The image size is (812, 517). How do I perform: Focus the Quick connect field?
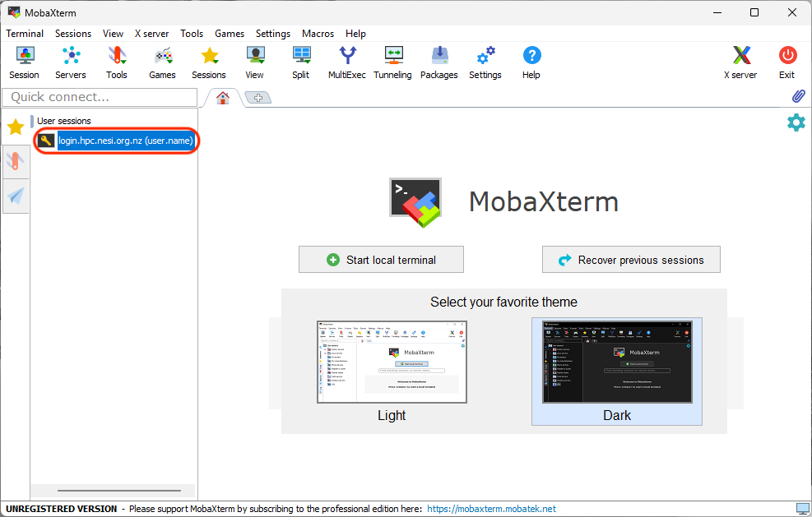click(x=100, y=97)
